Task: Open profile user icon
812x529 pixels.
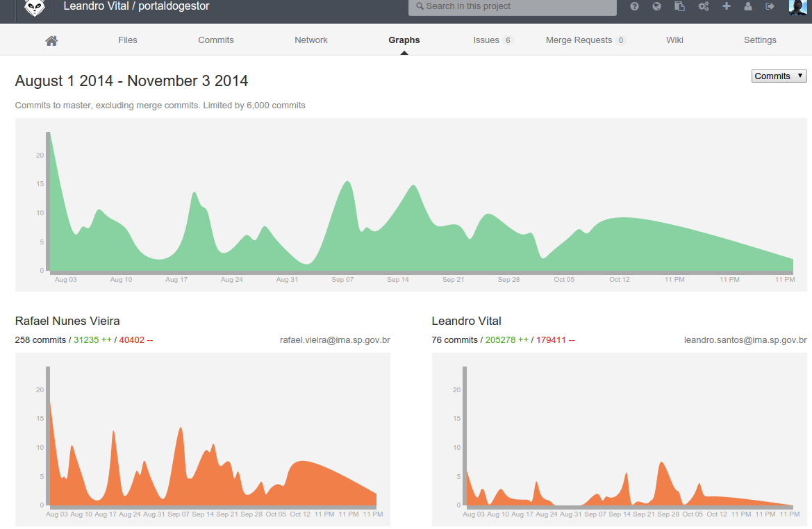Action: click(748, 6)
